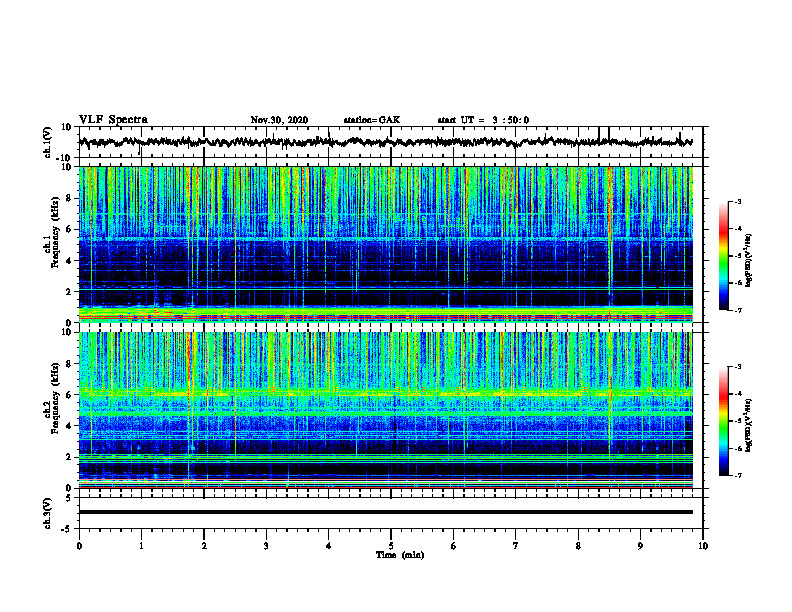Click time-axis tick label "4"

click(329, 546)
